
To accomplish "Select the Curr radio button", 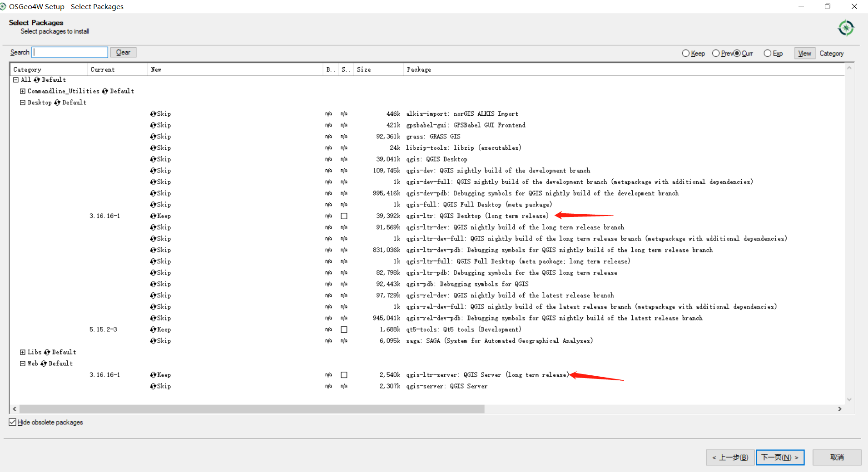I will click(737, 54).
